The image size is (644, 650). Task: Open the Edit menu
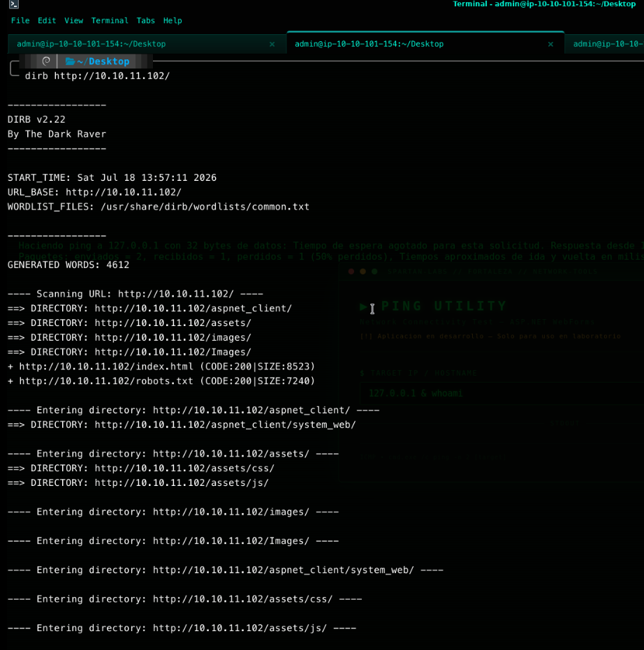point(47,21)
